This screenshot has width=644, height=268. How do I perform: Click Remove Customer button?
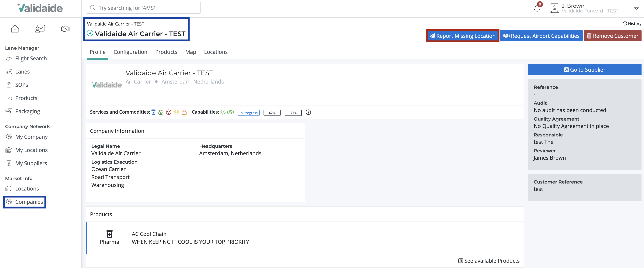(613, 36)
